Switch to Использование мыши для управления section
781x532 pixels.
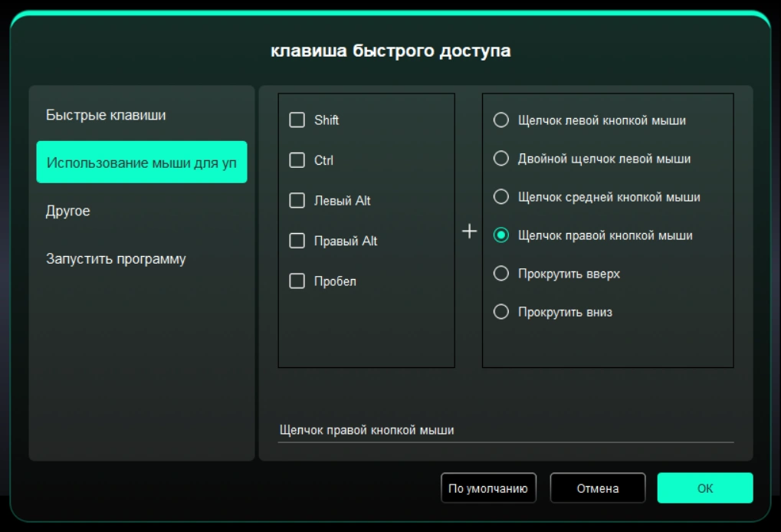[142, 163]
